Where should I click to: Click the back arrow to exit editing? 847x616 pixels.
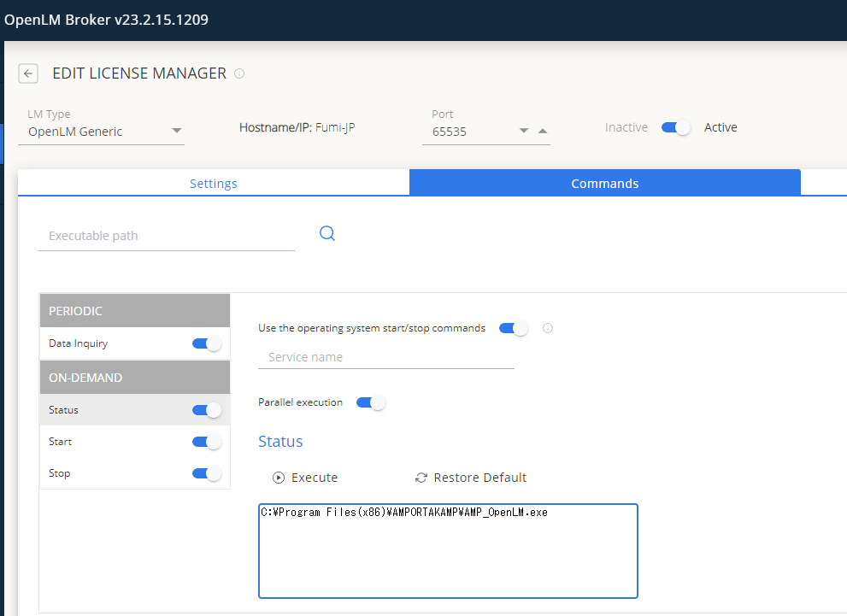(x=28, y=73)
